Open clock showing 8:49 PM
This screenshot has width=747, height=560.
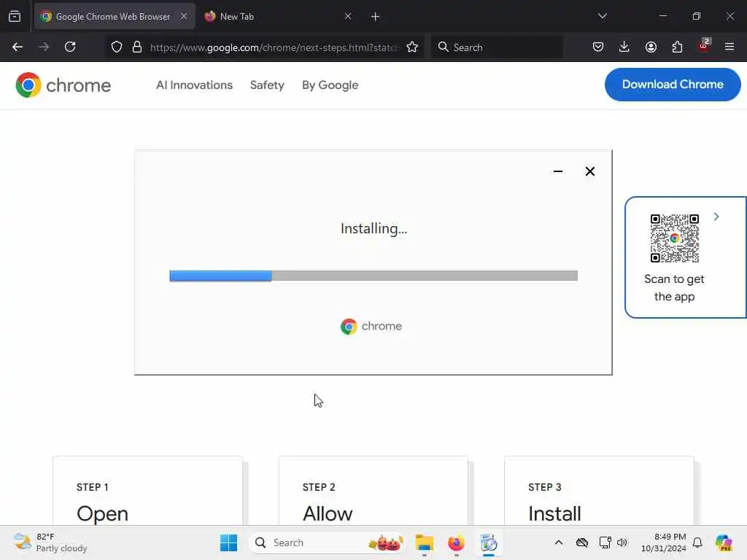[x=664, y=542]
